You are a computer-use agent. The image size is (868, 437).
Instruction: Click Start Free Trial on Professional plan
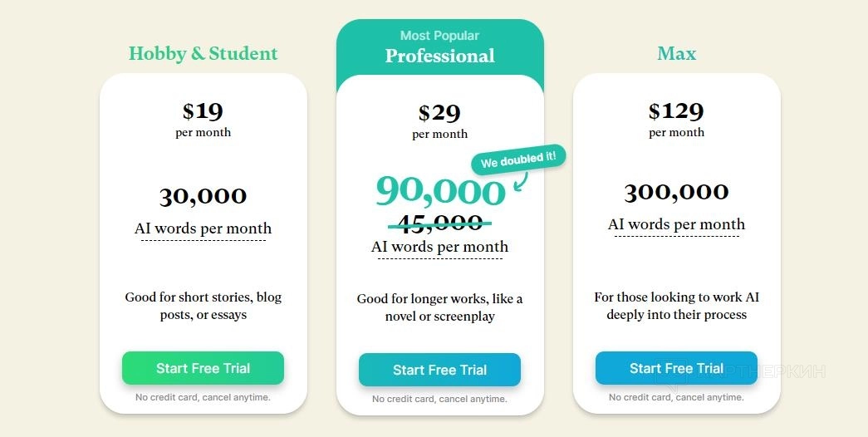[439, 370]
